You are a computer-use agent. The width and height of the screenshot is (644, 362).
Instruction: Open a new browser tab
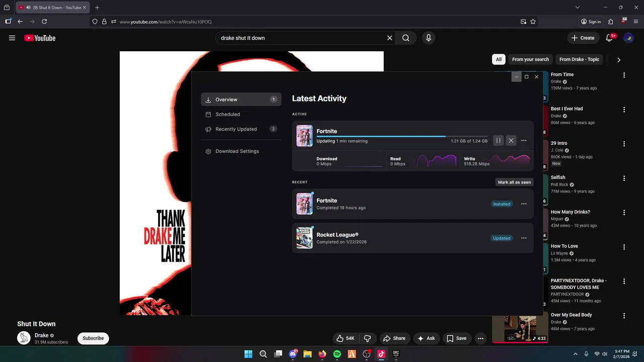point(97,8)
